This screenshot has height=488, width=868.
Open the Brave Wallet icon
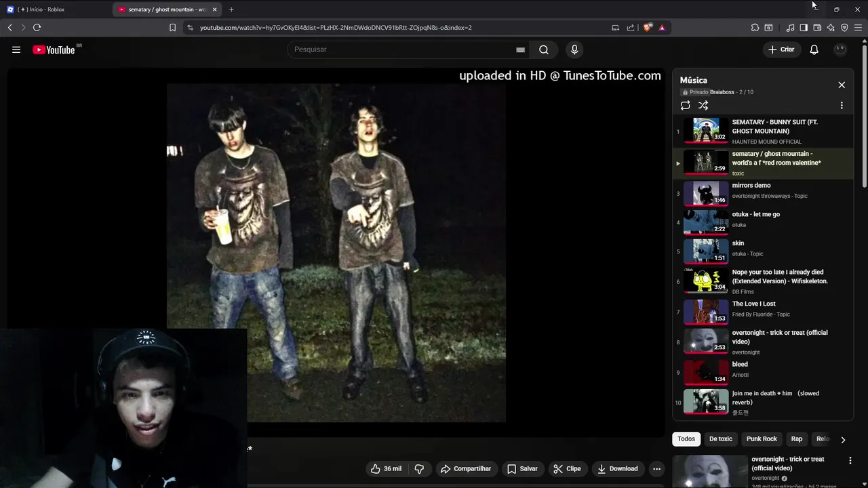pyautogui.click(x=817, y=28)
